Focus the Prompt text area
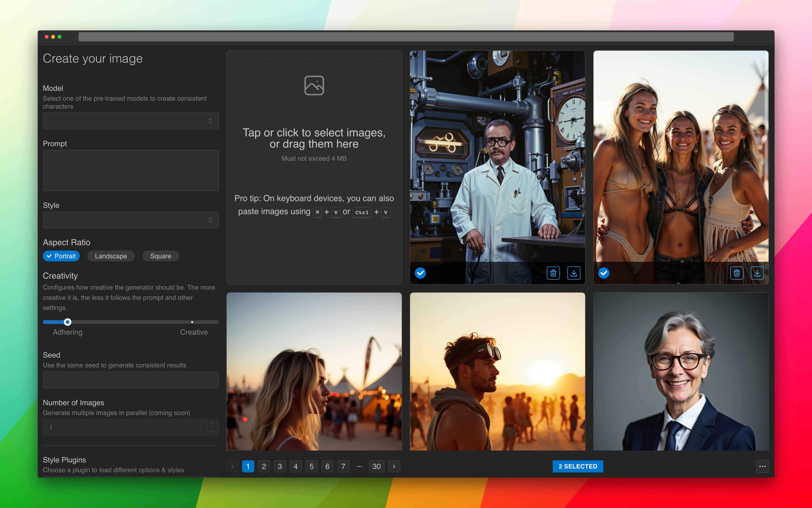Viewport: 812px width, 508px height. tap(131, 170)
